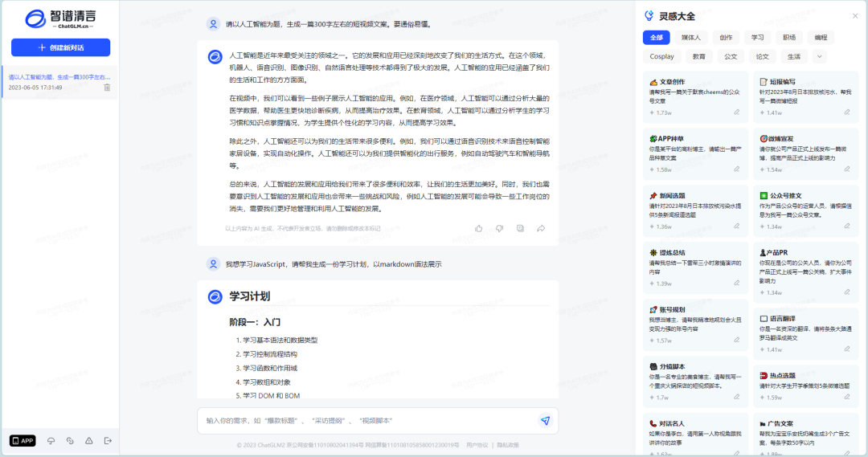Select the 全部 category tab

point(656,37)
